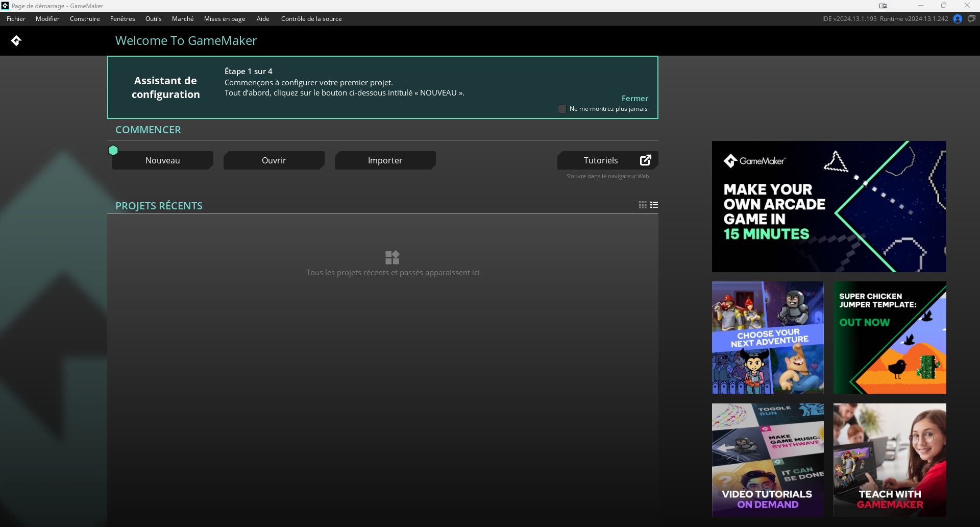Open the user account profile icon
The width and height of the screenshot is (980, 527).
click(958, 19)
